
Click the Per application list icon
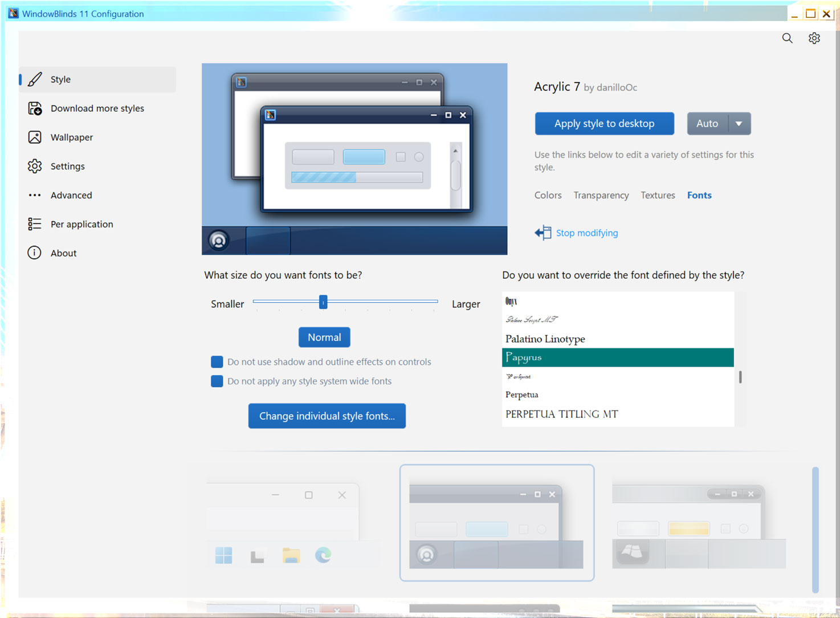(x=35, y=224)
